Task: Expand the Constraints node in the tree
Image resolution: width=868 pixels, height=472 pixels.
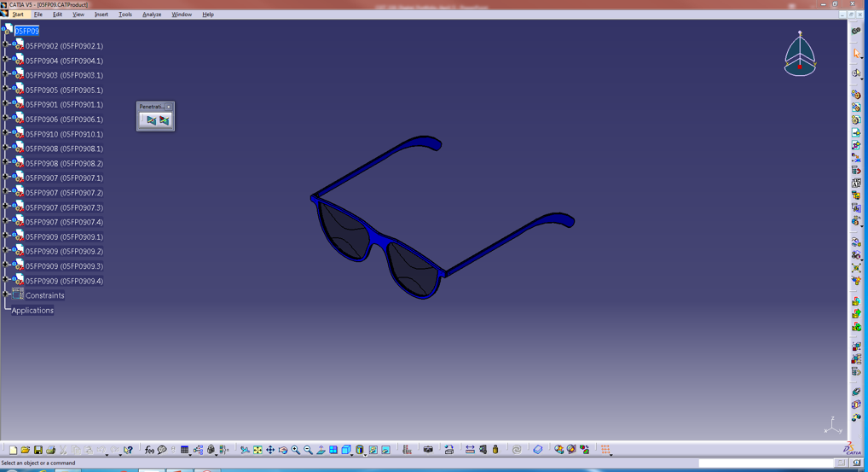Action: [x=6, y=295]
